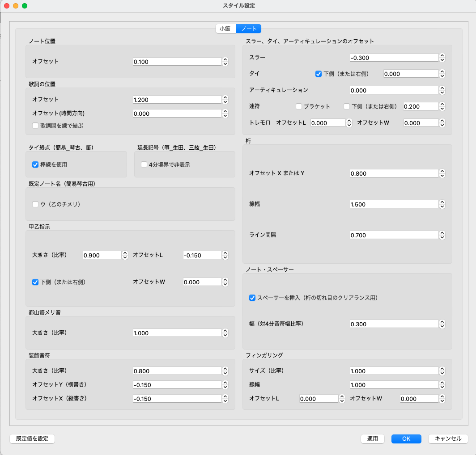Increase 都山譜メリ音 大きさ stepper value

pos(225,331)
